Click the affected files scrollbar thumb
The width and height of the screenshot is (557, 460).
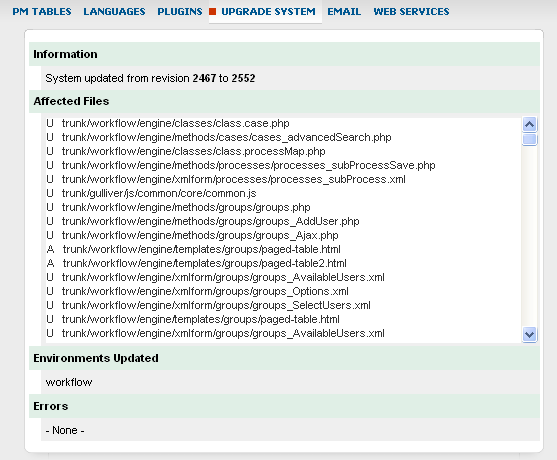point(529,139)
